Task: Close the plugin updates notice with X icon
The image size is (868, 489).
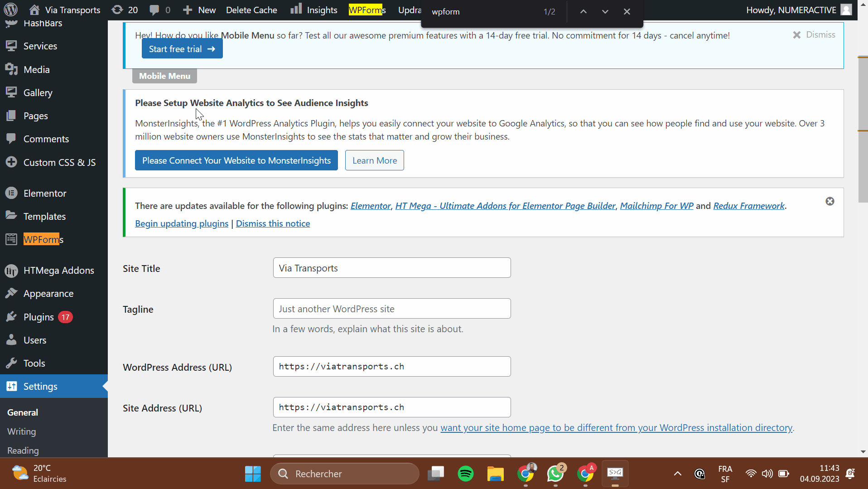Action: click(x=830, y=201)
